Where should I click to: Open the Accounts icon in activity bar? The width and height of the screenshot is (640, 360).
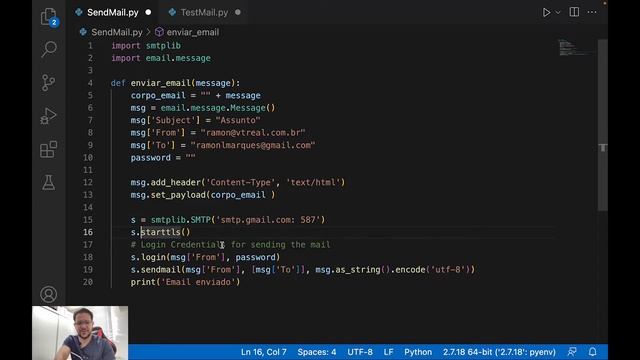click(x=49, y=294)
